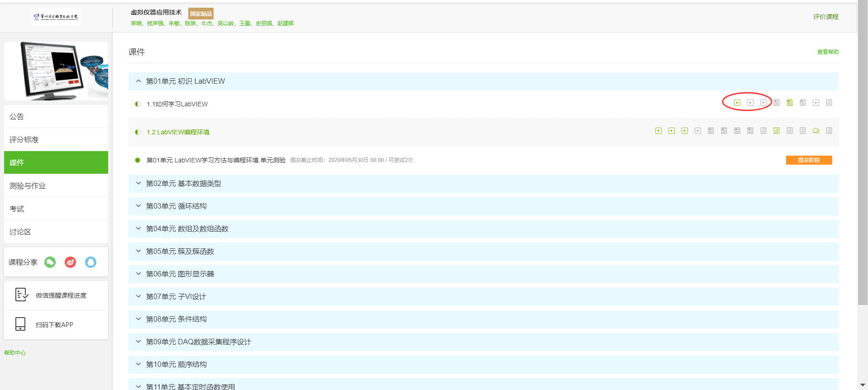Click the 国家精品 badge

[x=201, y=14]
